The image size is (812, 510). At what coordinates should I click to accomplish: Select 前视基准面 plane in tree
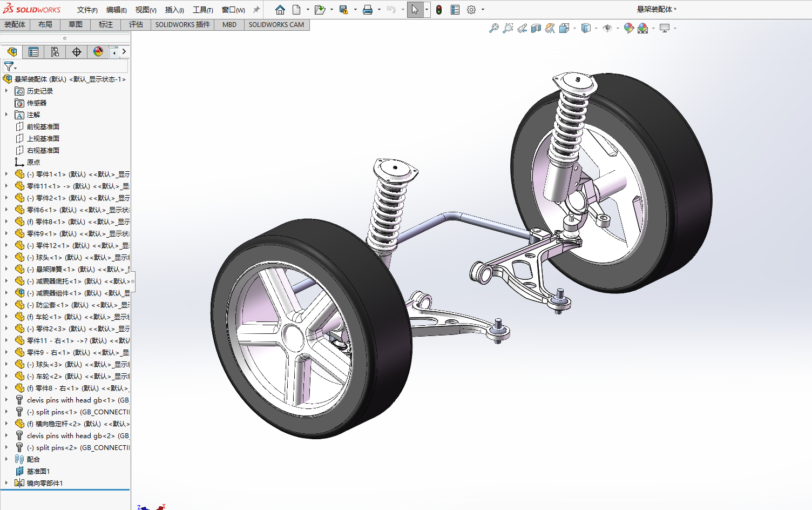point(43,126)
